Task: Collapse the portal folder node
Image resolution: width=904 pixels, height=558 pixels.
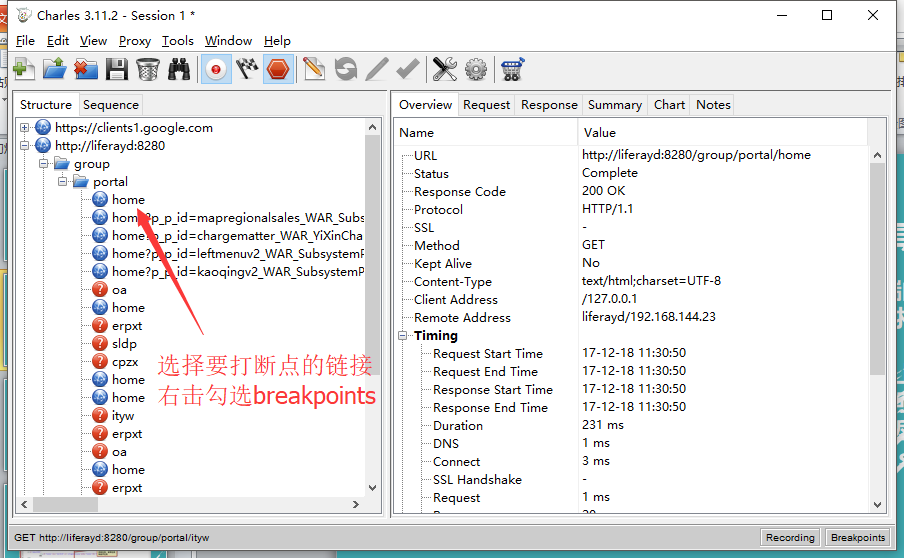Action: [x=62, y=182]
